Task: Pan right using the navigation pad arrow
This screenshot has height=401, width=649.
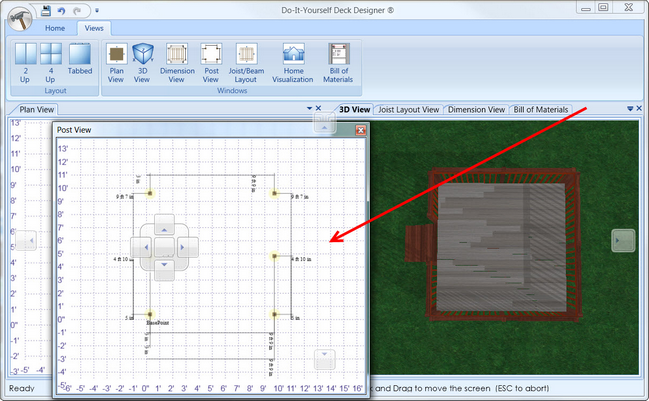Action: coord(182,247)
